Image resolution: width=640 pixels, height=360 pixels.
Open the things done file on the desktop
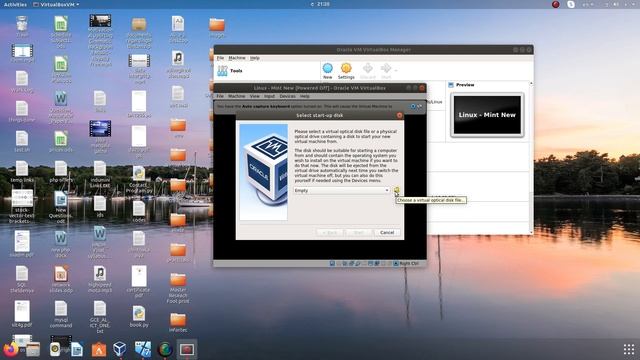point(22,111)
